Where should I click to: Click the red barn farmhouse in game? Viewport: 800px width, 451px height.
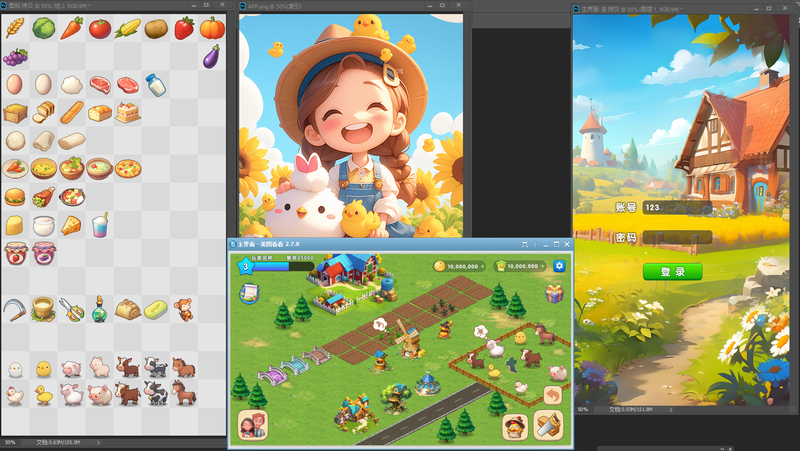(x=348, y=270)
